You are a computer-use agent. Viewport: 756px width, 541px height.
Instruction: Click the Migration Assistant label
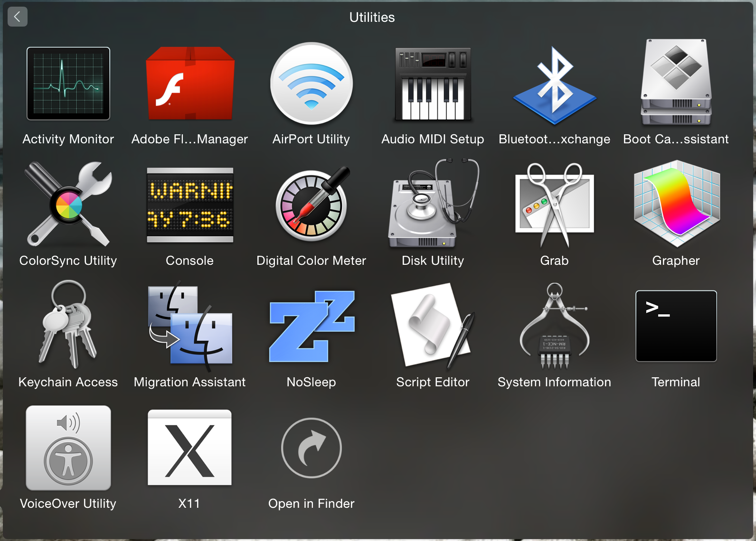click(x=190, y=382)
